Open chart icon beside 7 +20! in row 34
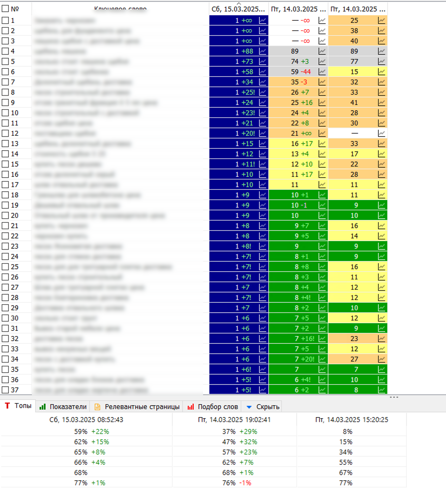Image resolution: width=446 pixels, height=504 pixels. [322, 359]
